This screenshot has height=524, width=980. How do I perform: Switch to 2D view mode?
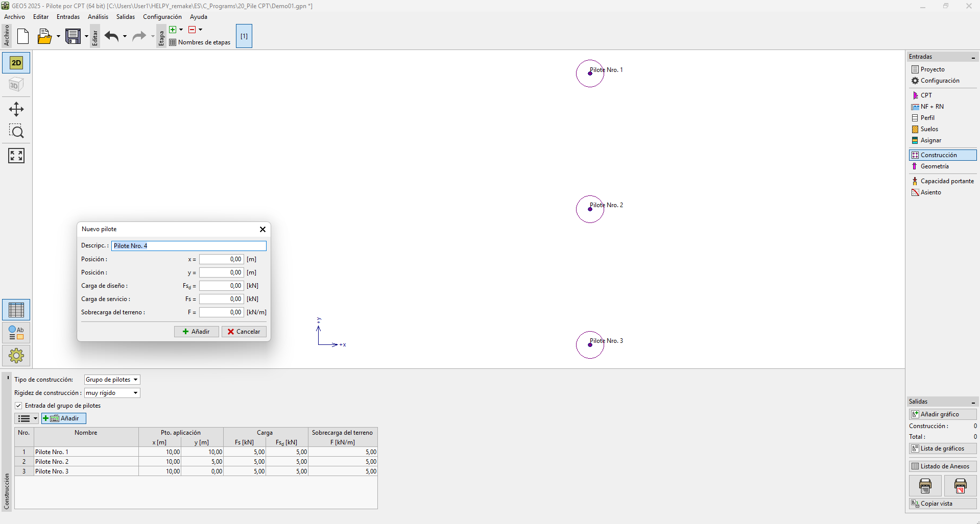(x=16, y=63)
